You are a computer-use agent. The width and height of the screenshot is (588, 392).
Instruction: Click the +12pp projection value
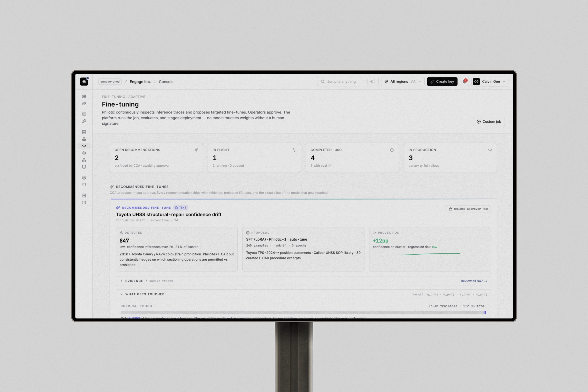click(381, 241)
